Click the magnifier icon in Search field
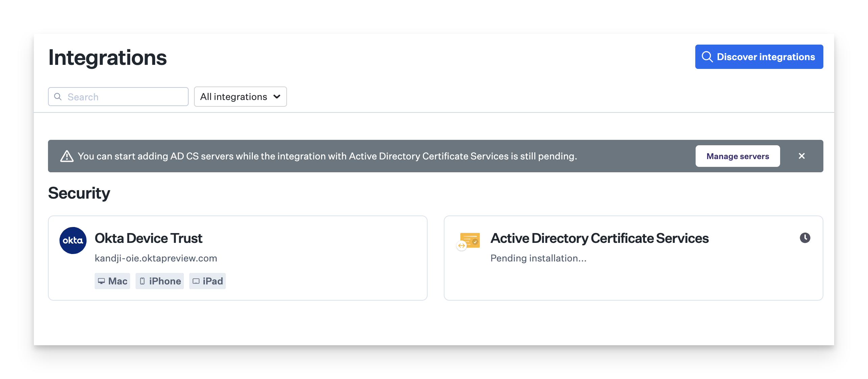This screenshot has height=379, width=868. tap(58, 97)
